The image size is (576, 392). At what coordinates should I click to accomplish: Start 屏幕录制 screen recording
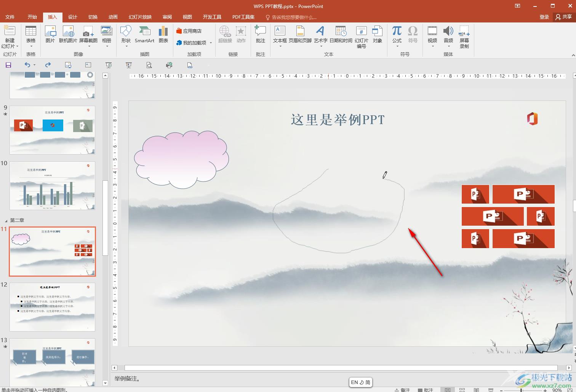point(464,37)
